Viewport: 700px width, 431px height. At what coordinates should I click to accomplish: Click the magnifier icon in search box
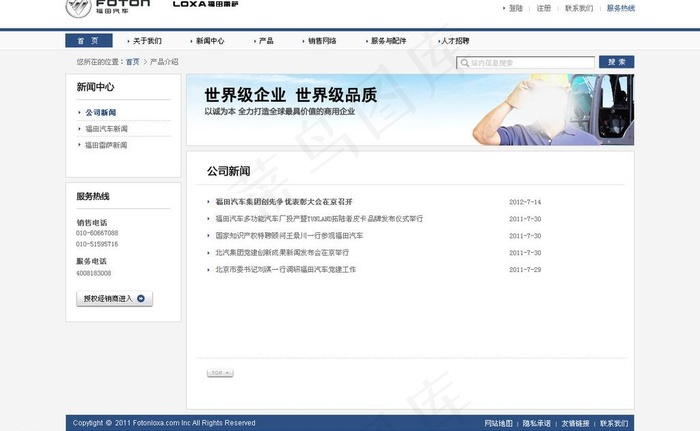(x=465, y=63)
